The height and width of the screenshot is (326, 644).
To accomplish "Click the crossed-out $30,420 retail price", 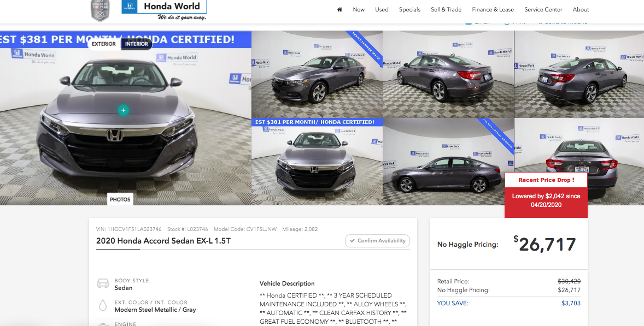I will point(569,281).
